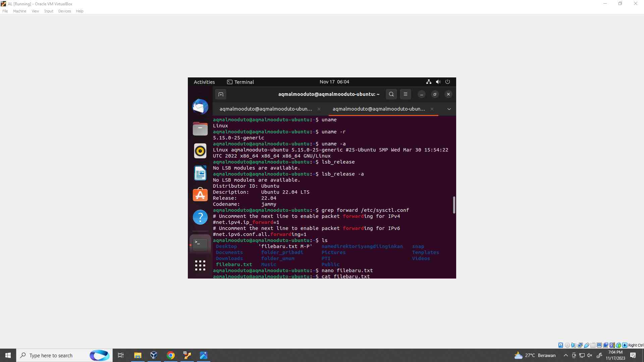Screen dimensions: 644x362
Task: Maximize the Ubuntu Terminal window
Action: pos(435,94)
